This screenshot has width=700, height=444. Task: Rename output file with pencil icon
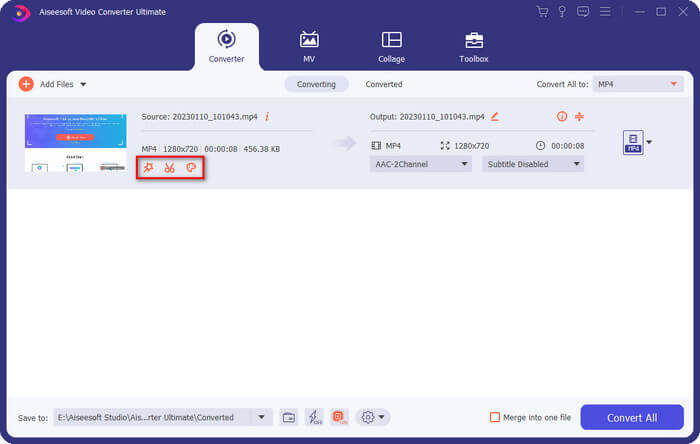click(x=495, y=116)
